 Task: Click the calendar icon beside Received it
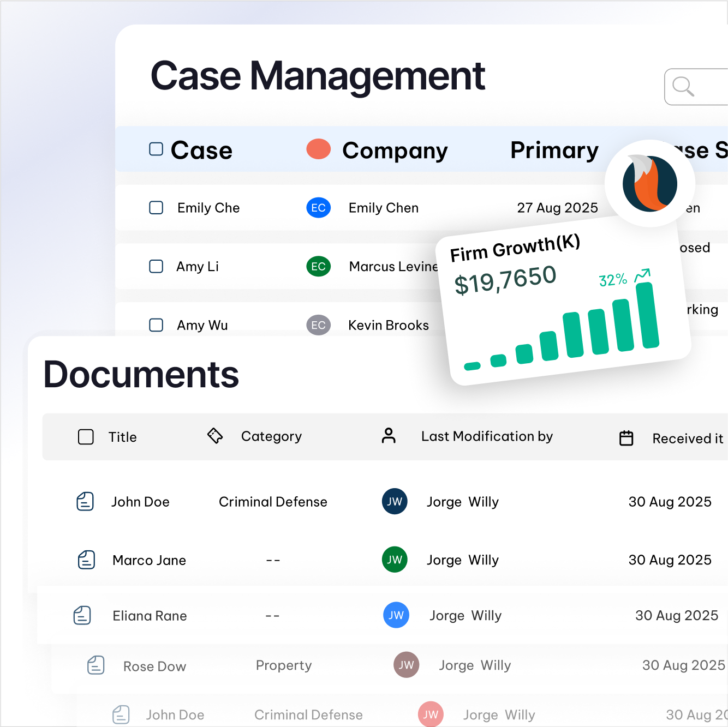click(626, 437)
